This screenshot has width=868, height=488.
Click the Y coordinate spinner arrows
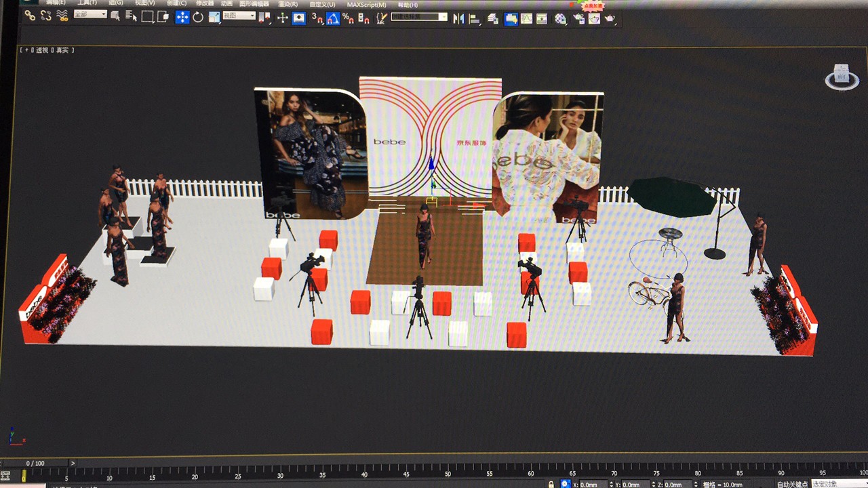(654, 484)
